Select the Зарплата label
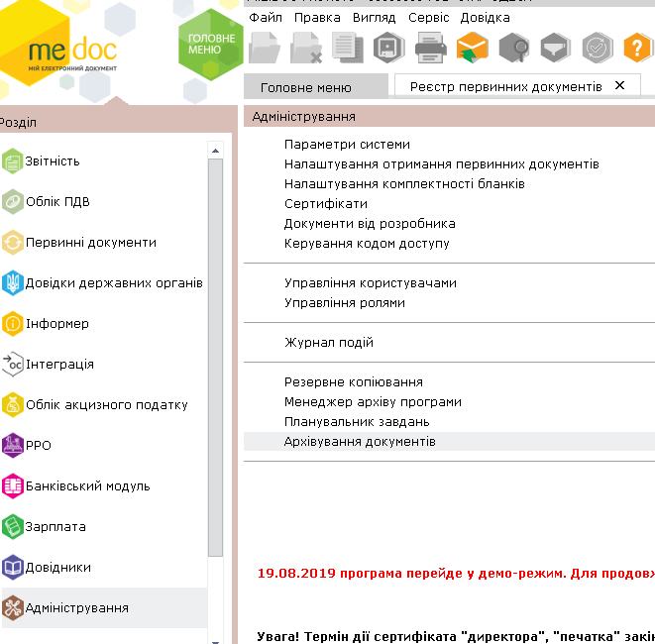 click(x=55, y=527)
